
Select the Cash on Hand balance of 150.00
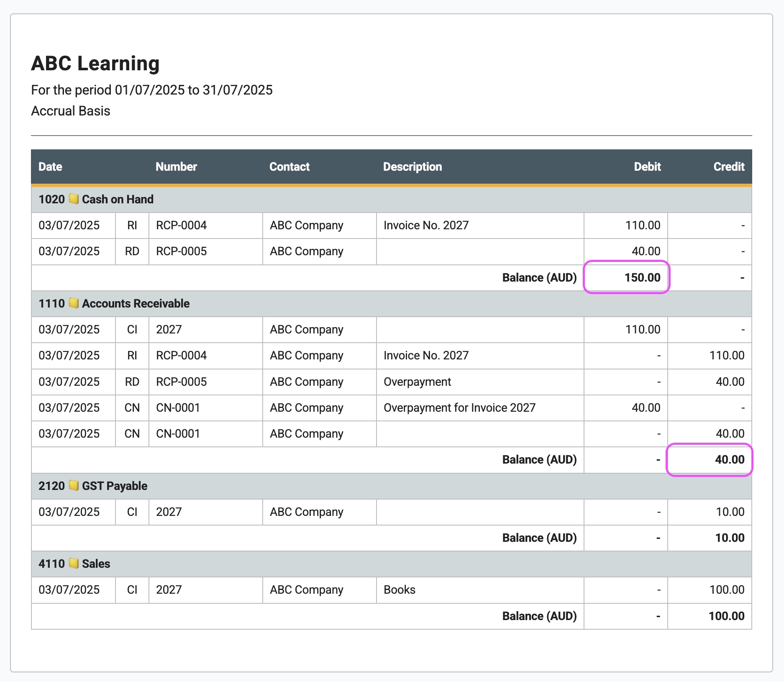pos(642,277)
